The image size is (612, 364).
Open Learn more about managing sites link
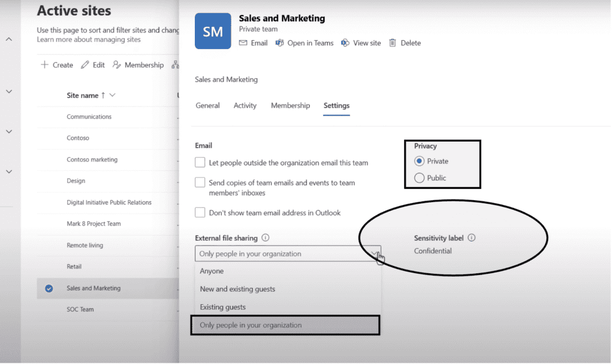[88, 39]
